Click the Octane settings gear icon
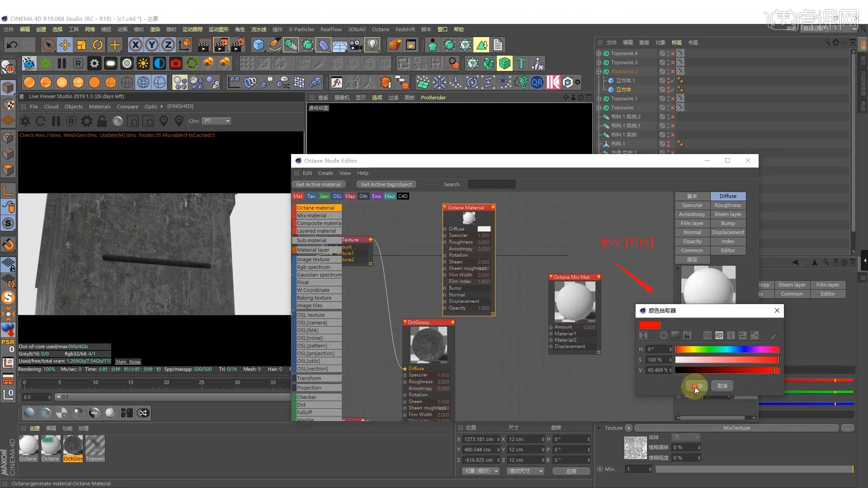 [x=94, y=63]
